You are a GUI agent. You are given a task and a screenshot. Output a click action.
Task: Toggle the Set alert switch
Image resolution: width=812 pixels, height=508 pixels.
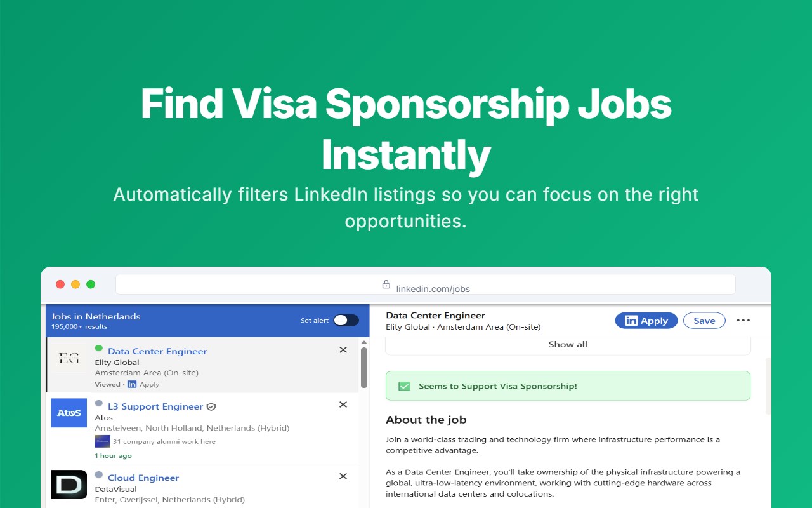[346, 320]
